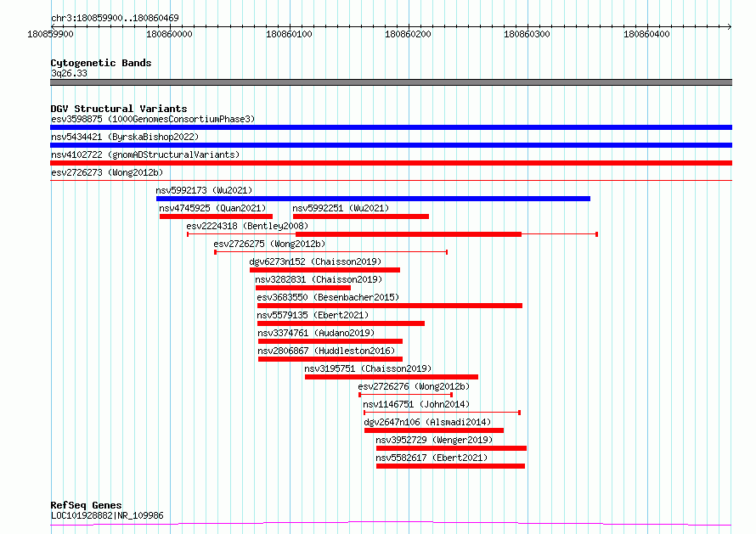Click the red nsv3374761 variant bar

tap(330, 341)
